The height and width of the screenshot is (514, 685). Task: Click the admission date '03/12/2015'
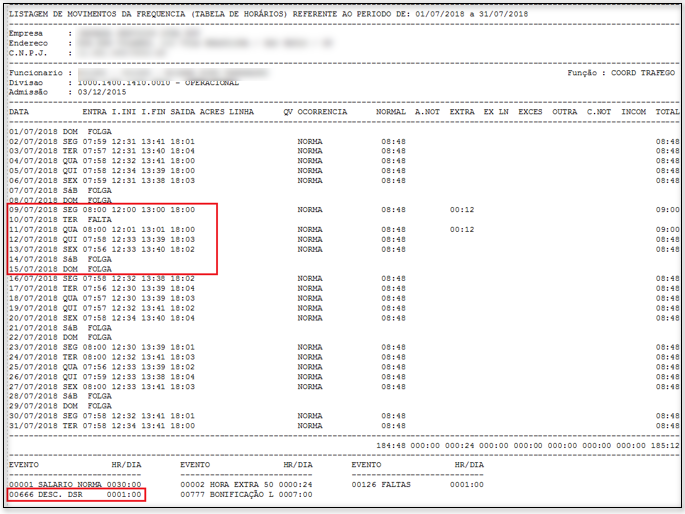click(x=102, y=92)
